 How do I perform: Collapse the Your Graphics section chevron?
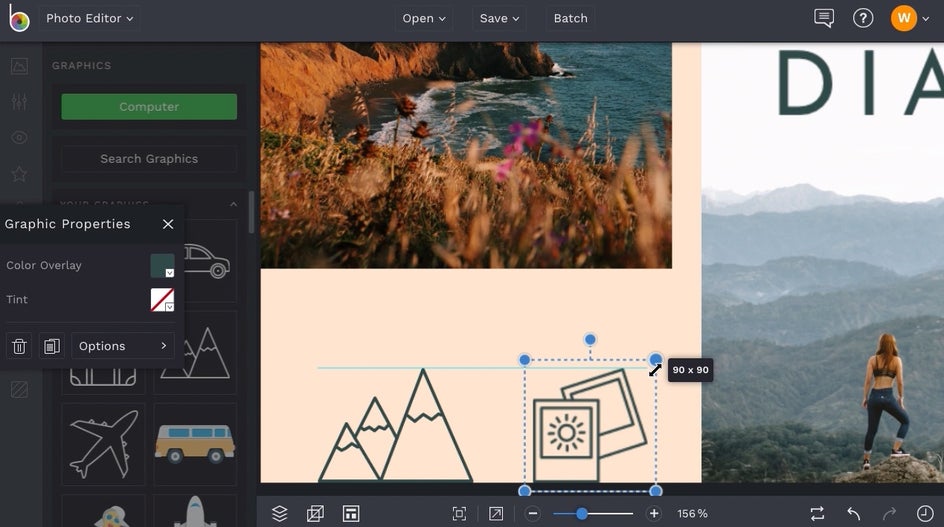[234, 204]
